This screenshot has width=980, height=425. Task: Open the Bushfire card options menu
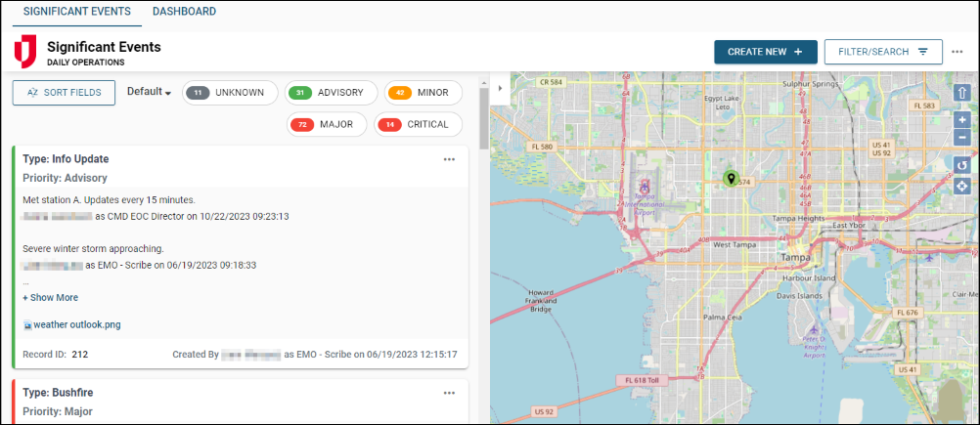(x=449, y=393)
